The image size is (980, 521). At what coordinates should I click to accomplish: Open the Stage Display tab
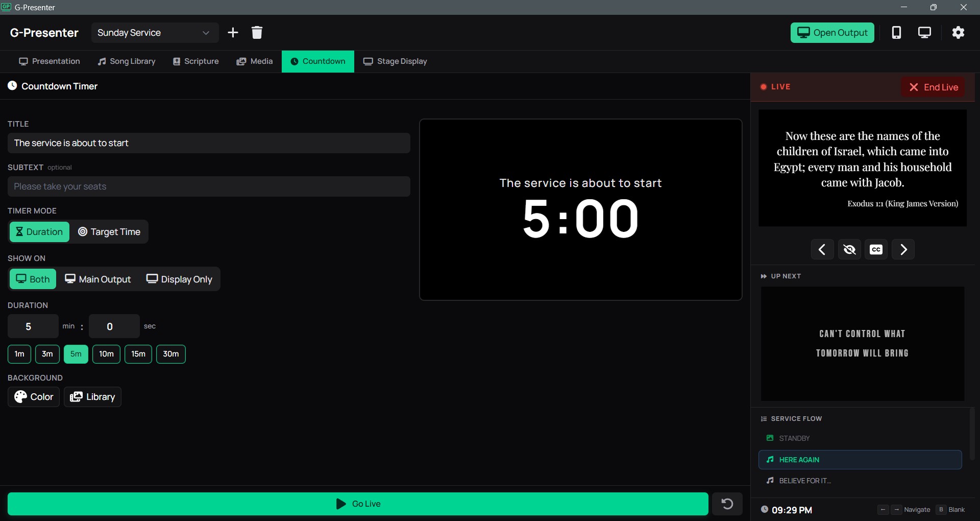pos(396,61)
